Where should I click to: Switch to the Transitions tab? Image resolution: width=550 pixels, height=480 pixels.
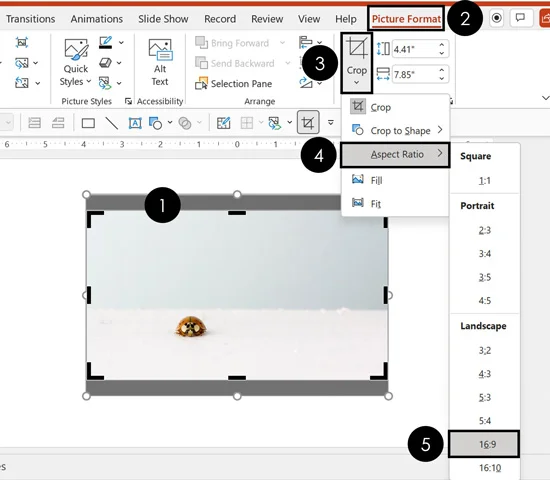(31, 19)
